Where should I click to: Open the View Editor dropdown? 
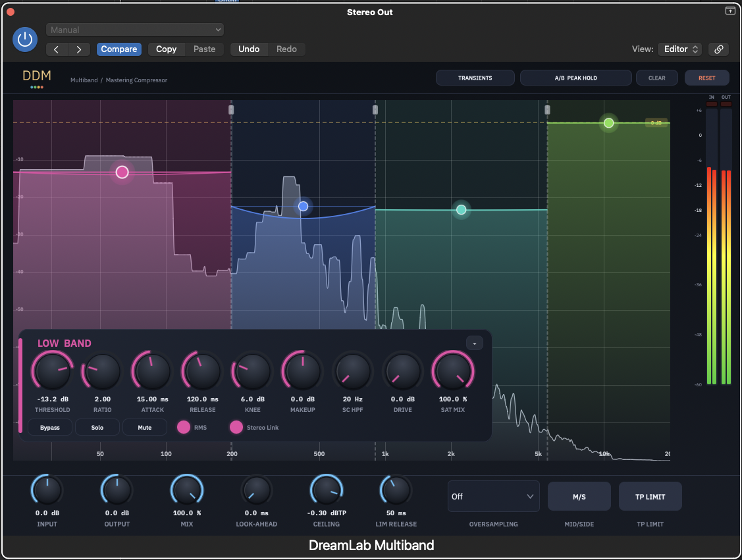point(681,49)
